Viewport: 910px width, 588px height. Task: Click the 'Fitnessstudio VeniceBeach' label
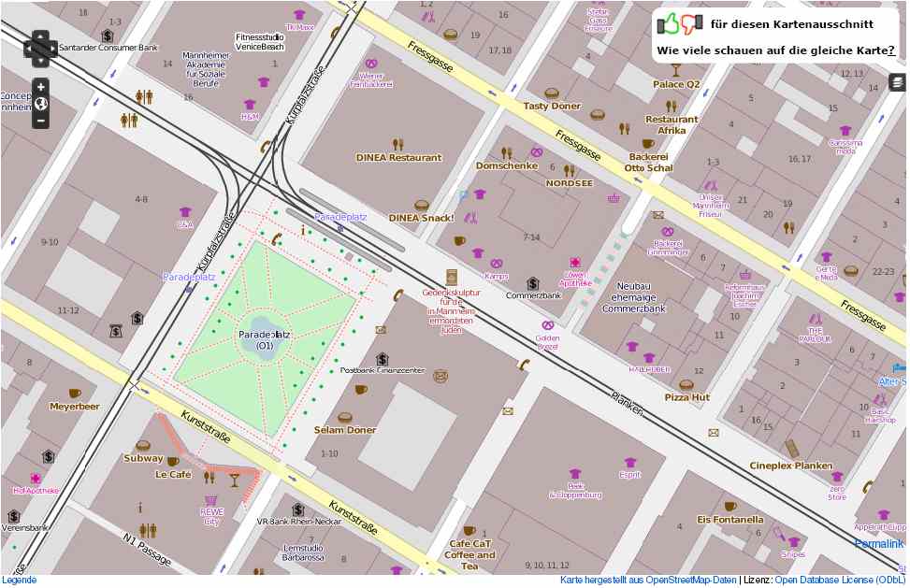click(x=260, y=42)
